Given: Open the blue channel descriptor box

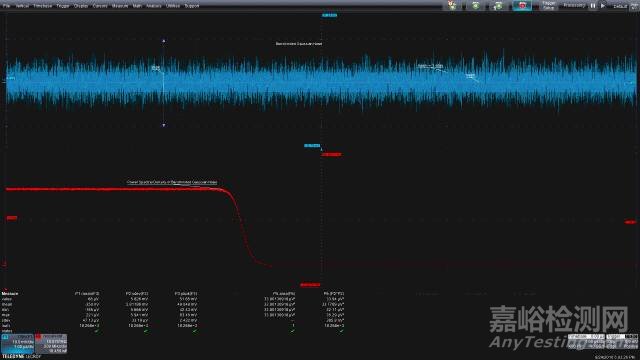Looking at the screenshot, I should [17, 344].
